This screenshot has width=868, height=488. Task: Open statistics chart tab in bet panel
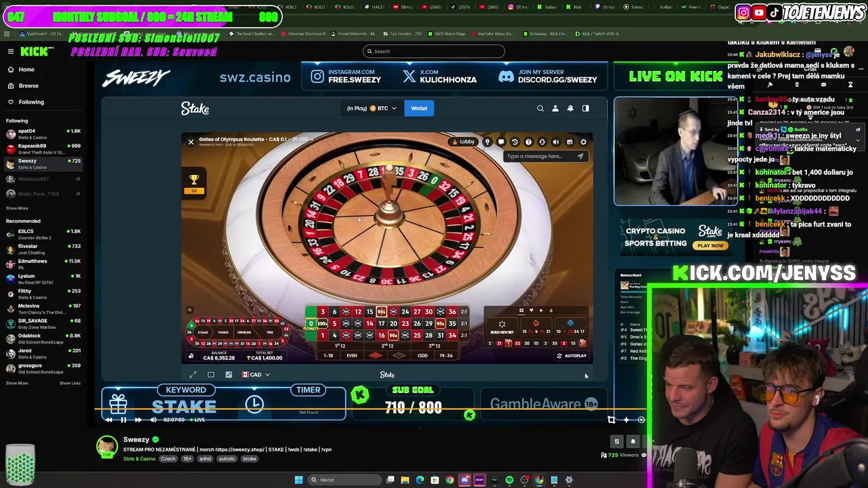coord(550,310)
